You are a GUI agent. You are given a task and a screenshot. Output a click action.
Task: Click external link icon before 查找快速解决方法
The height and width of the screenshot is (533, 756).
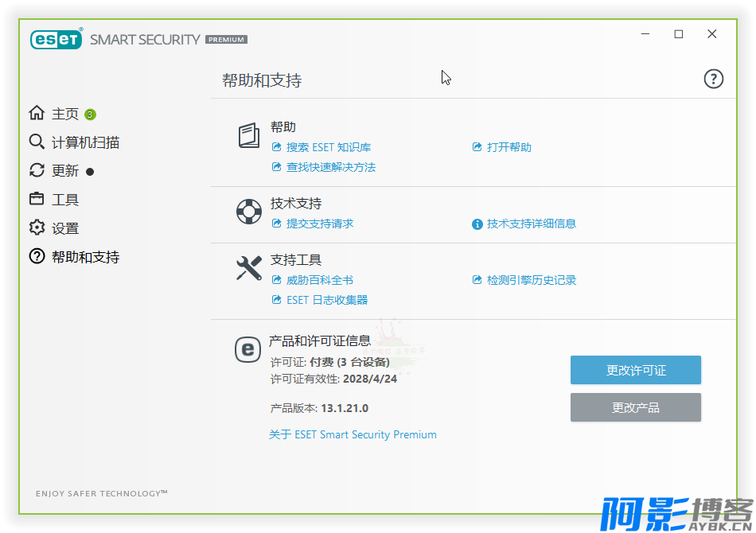276,167
